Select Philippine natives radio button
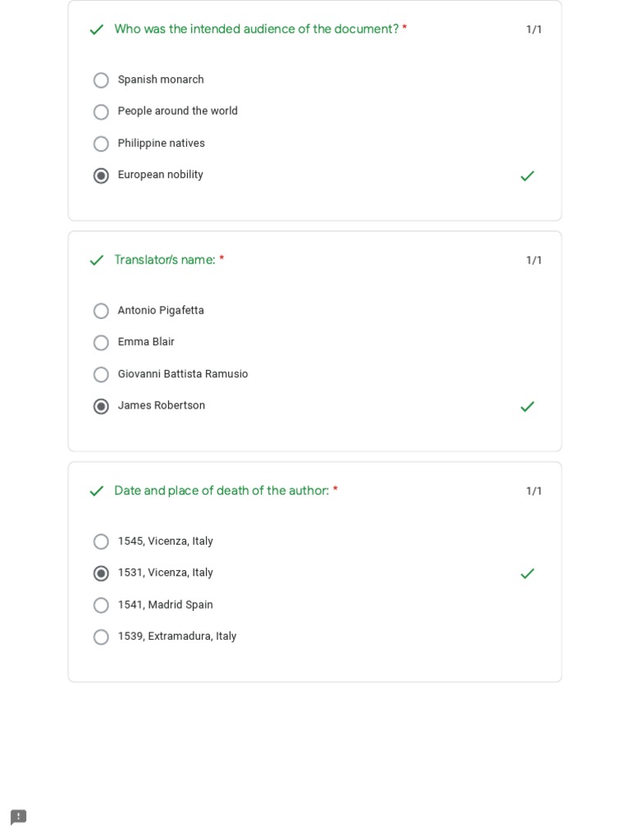The image size is (630, 840). [101, 144]
